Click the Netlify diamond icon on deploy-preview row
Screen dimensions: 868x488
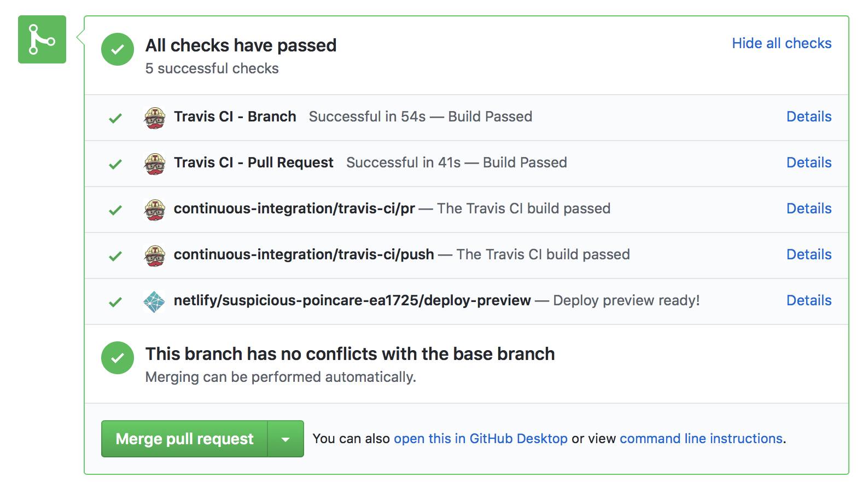(x=155, y=300)
